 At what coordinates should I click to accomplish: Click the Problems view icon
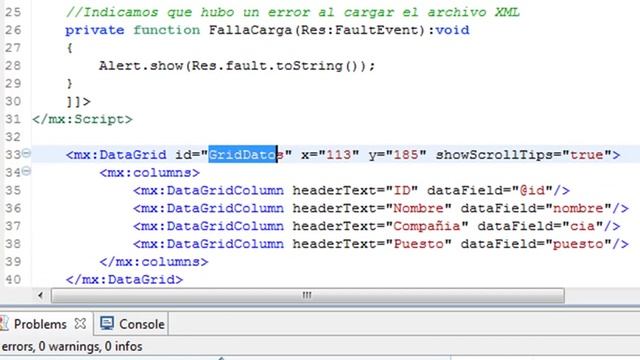[4, 324]
